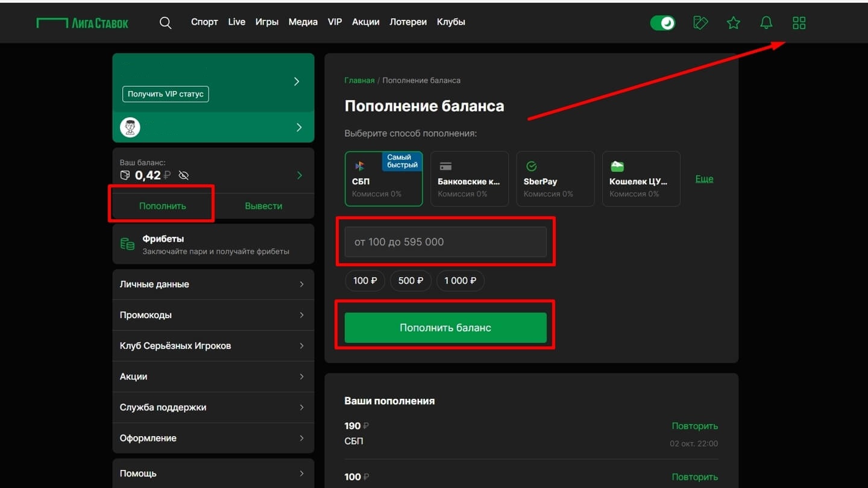Open Акции in the sidebar

point(213,377)
